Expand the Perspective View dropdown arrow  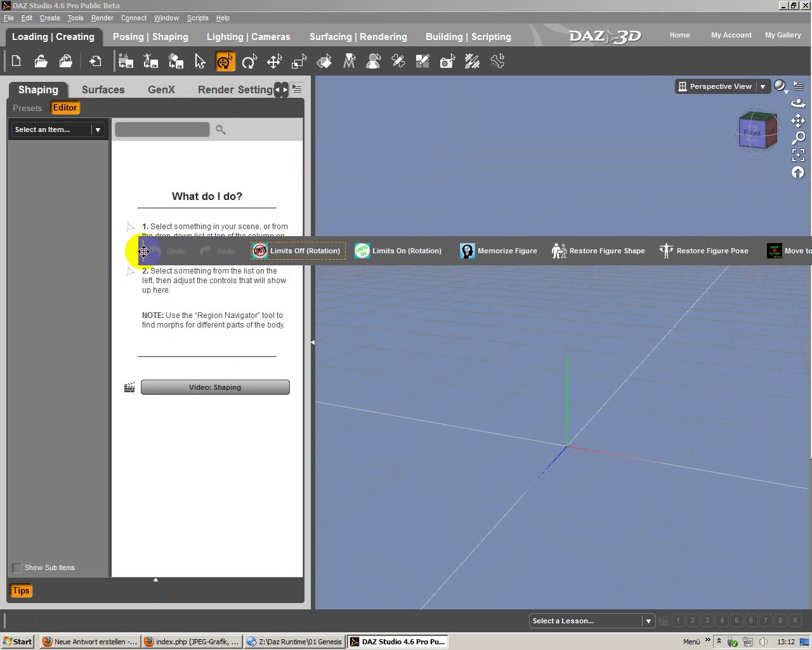click(763, 86)
